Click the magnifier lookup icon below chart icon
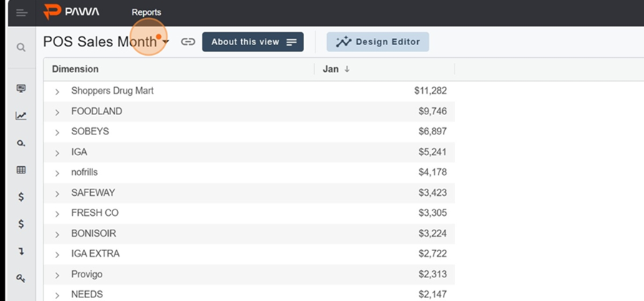This screenshot has height=301, width=644. (x=21, y=143)
